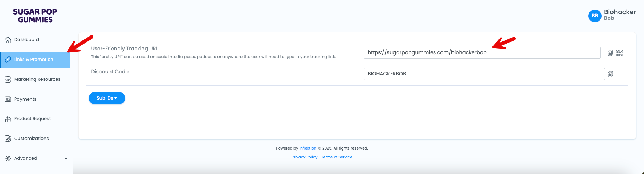Click the Advanced gear icon
Image resolution: width=644 pixels, height=174 pixels.
tap(8, 158)
